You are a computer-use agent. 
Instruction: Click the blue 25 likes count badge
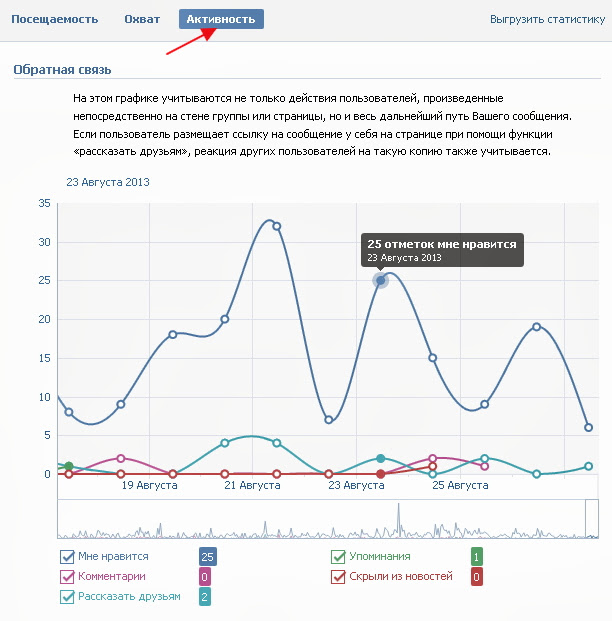(208, 557)
